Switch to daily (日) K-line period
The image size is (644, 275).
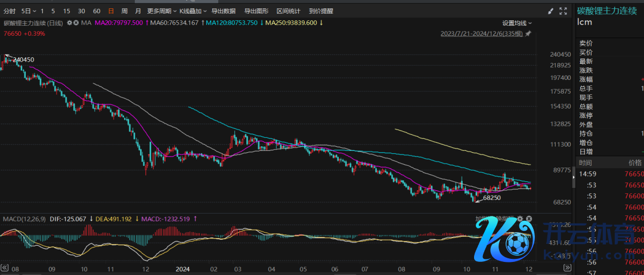(111, 11)
